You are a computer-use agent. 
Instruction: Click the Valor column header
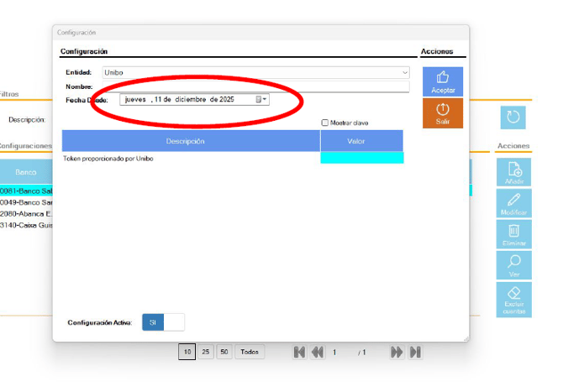coord(361,141)
